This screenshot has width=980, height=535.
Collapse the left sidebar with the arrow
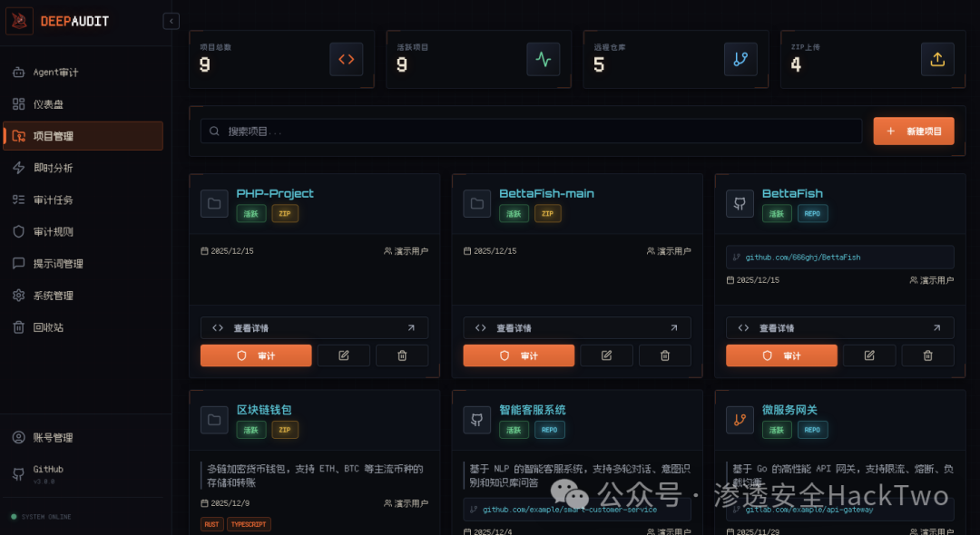171,20
